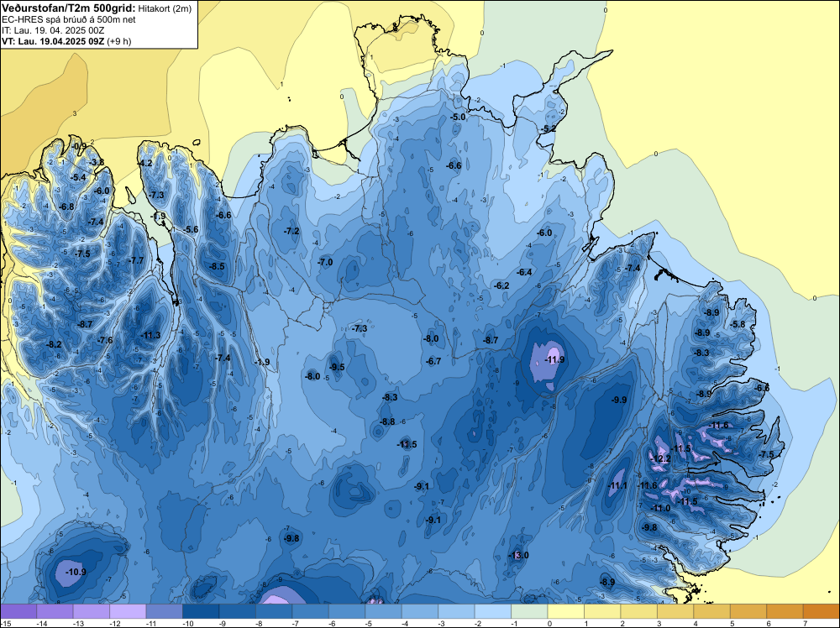
Task: Click the -13.0 temperature label
Action: (518, 555)
